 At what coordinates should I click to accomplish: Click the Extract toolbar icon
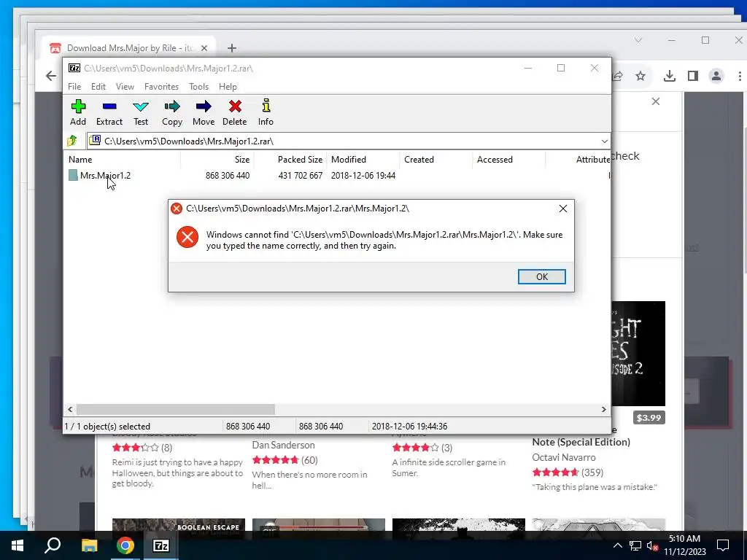(x=109, y=112)
